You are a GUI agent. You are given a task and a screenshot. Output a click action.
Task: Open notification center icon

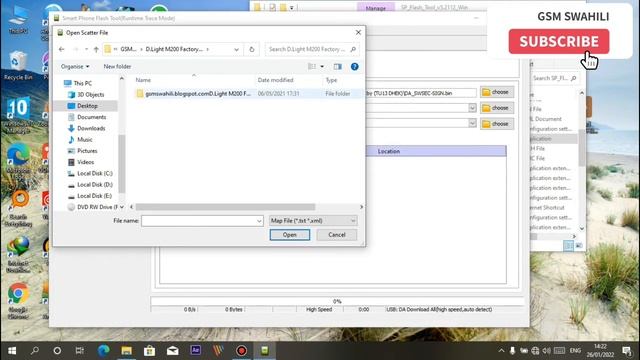(x=627, y=351)
